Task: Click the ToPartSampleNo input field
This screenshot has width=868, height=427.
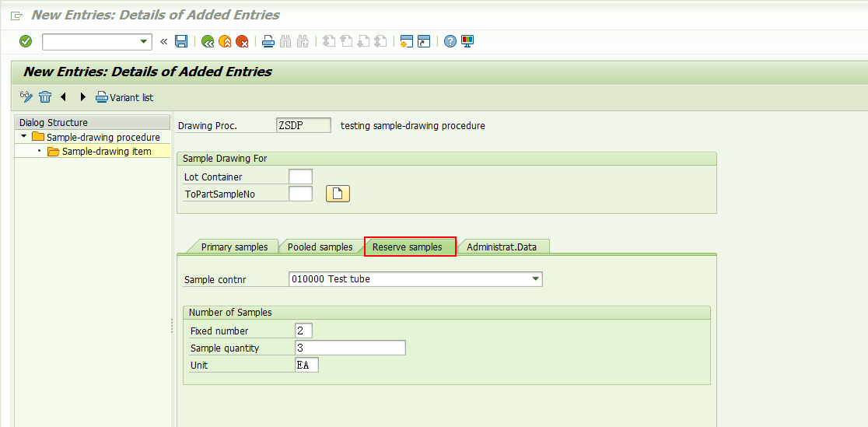Action: point(300,194)
